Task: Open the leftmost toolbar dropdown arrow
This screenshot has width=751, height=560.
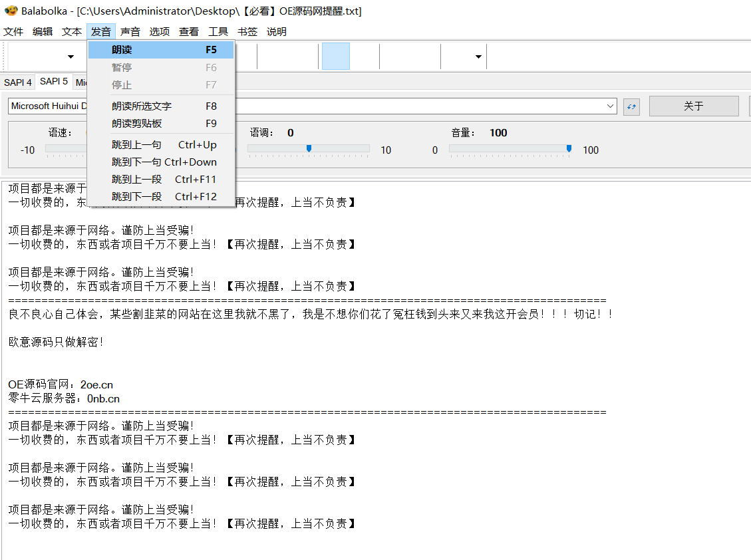Action: (71, 57)
